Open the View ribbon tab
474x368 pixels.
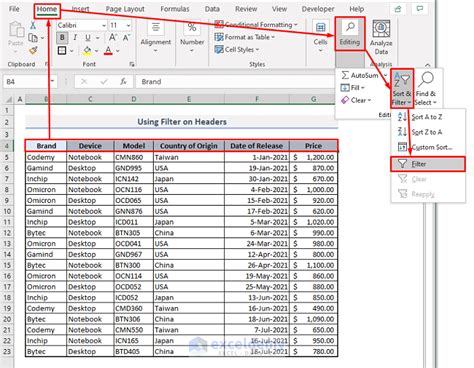click(x=279, y=9)
